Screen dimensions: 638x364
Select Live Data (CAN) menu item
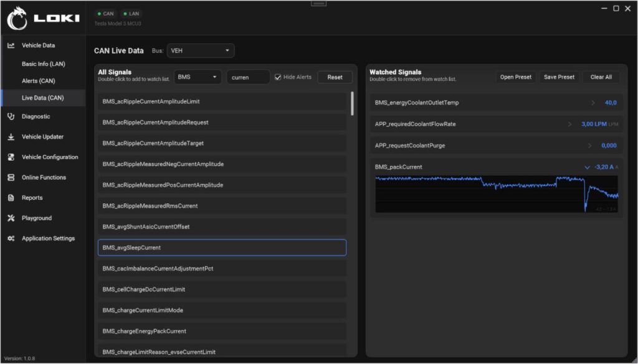pyautogui.click(x=43, y=98)
